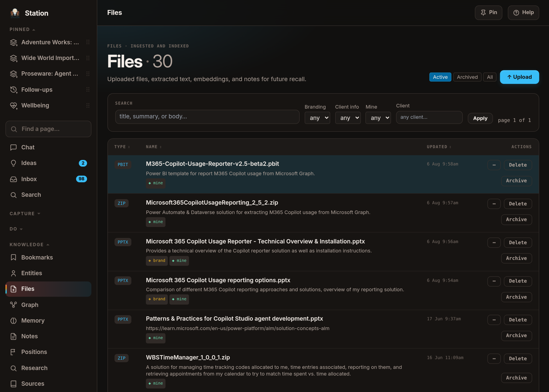Open the Help button
This screenshot has width=549, height=392.
pos(523,13)
